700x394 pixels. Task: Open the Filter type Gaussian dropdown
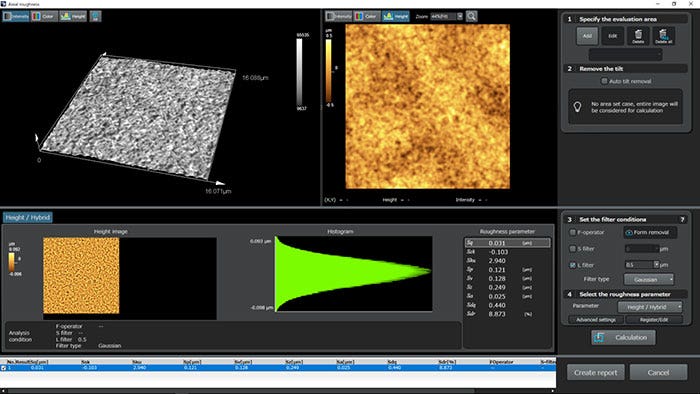649,280
